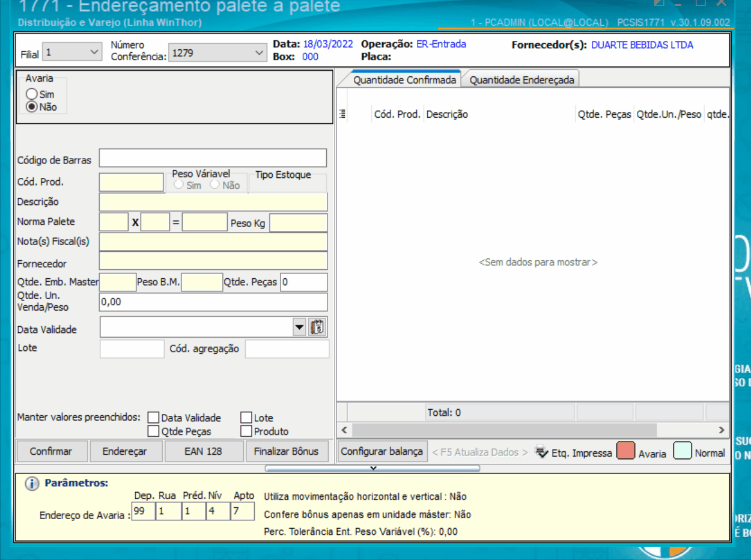Click the horizontal scrollbar left arrow

[344, 430]
